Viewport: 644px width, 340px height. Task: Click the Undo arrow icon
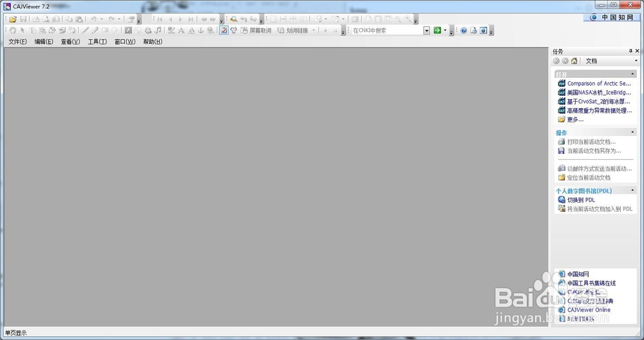(93, 19)
